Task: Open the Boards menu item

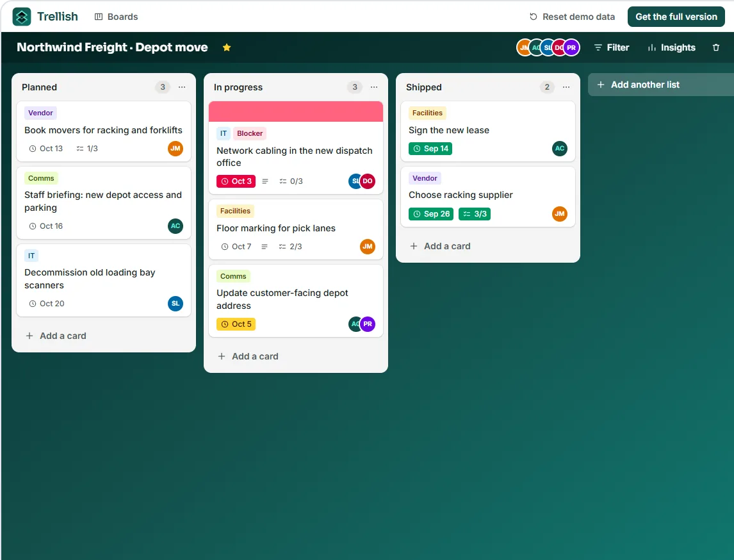Action: pos(116,17)
